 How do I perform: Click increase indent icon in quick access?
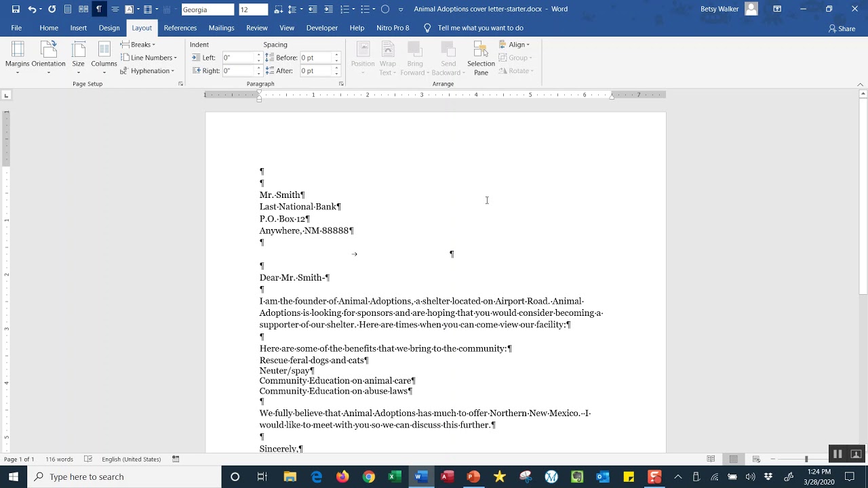point(328,9)
